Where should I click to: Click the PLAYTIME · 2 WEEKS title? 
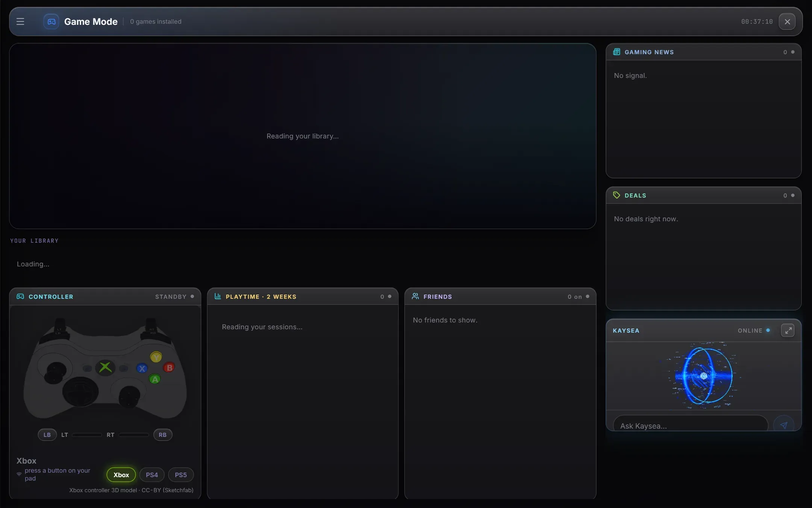click(261, 297)
